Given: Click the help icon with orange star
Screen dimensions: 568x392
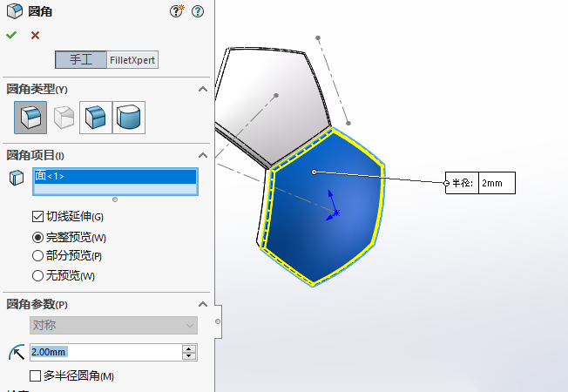Looking at the screenshot, I should tap(178, 11).
